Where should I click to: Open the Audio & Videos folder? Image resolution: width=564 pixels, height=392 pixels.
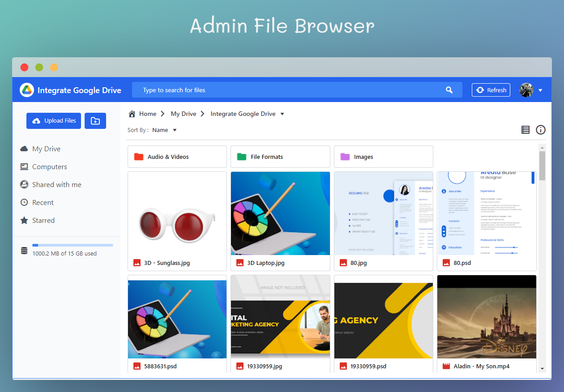(x=177, y=157)
